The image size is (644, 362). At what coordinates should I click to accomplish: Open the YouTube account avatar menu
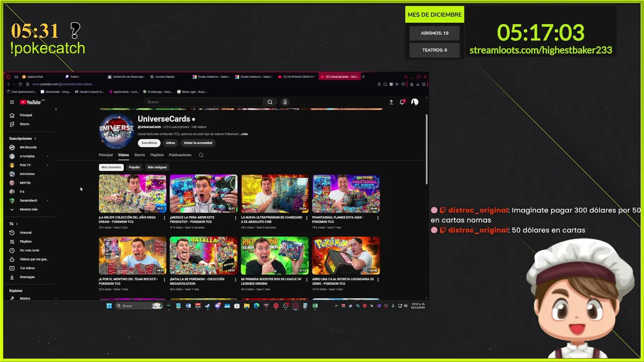coord(415,102)
